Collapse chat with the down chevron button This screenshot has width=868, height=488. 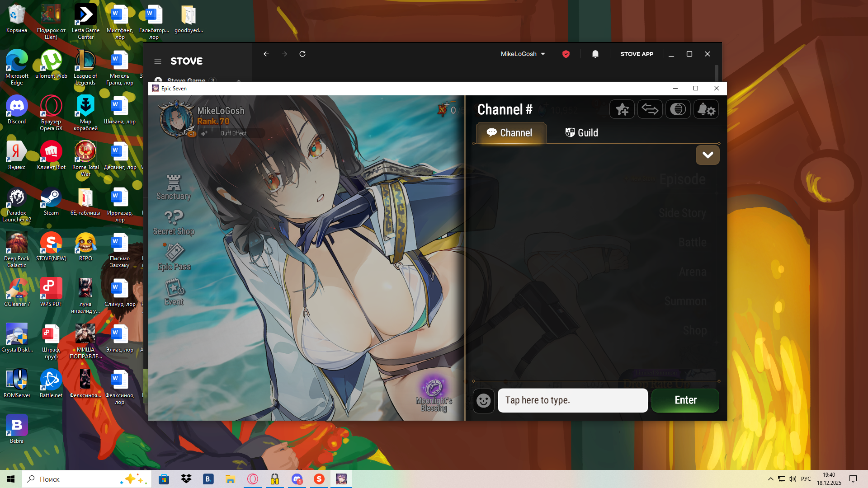tap(708, 155)
